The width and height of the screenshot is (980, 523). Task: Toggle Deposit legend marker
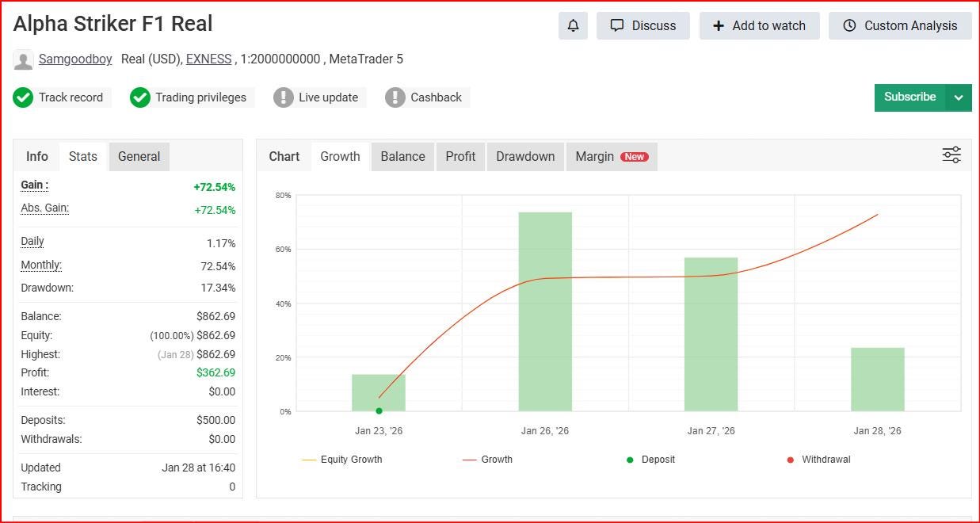click(x=650, y=460)
